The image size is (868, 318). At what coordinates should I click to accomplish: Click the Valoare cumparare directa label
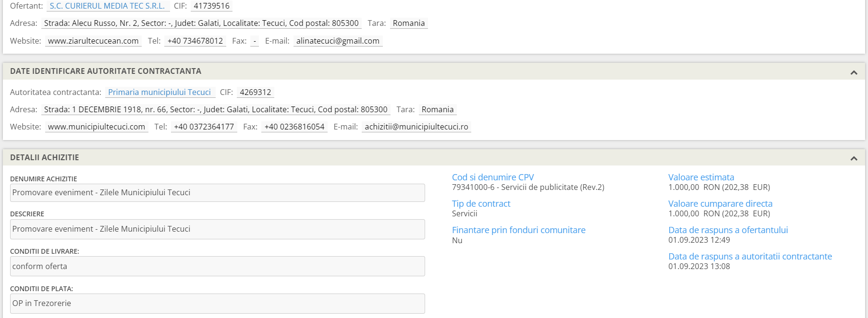click(x=720, y=203)
